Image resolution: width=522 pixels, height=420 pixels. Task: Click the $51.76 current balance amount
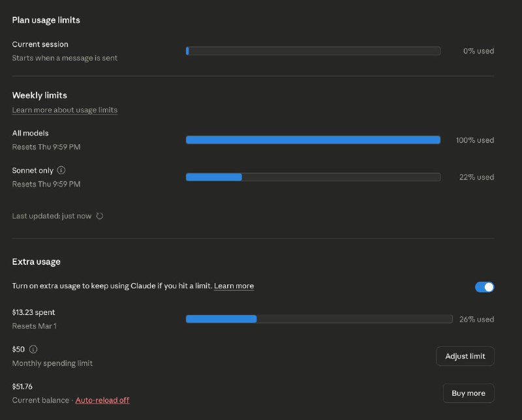[x=22, y=387]
